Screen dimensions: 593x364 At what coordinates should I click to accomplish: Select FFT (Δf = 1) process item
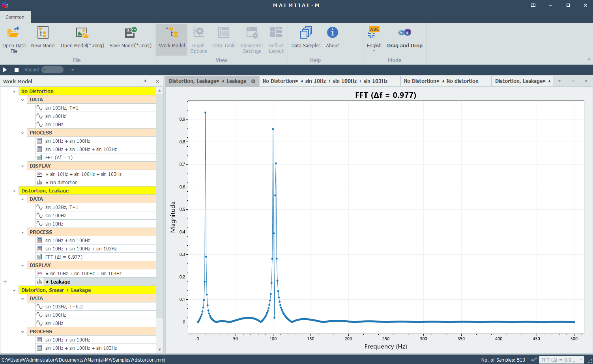(95, 158)
